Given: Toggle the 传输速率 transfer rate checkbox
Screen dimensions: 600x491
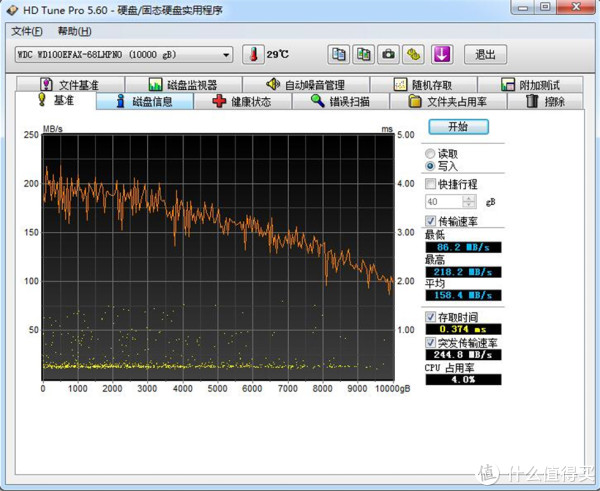Looking at the screenshot, I should click(x=430, y=221).
